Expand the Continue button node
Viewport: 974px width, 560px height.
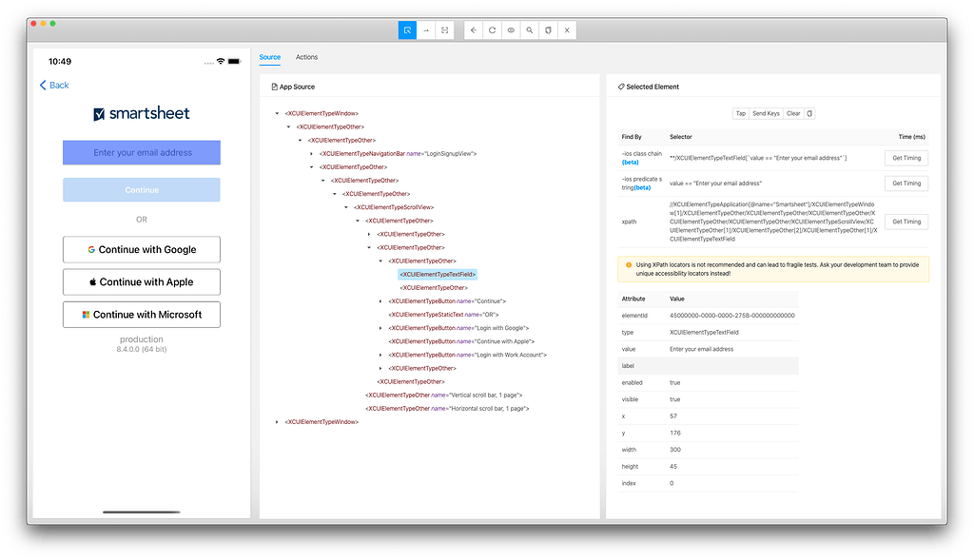click(380, 301)
